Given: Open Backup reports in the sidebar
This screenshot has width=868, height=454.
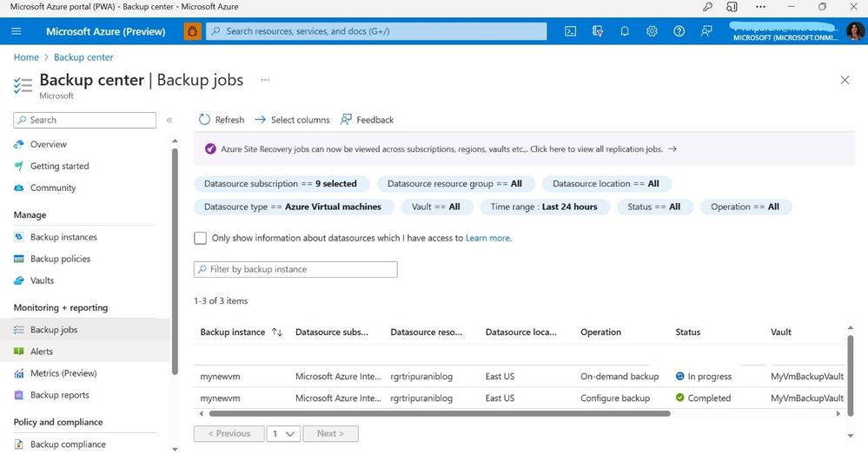Looking at the screenshot, I should (x=60, y=395).
